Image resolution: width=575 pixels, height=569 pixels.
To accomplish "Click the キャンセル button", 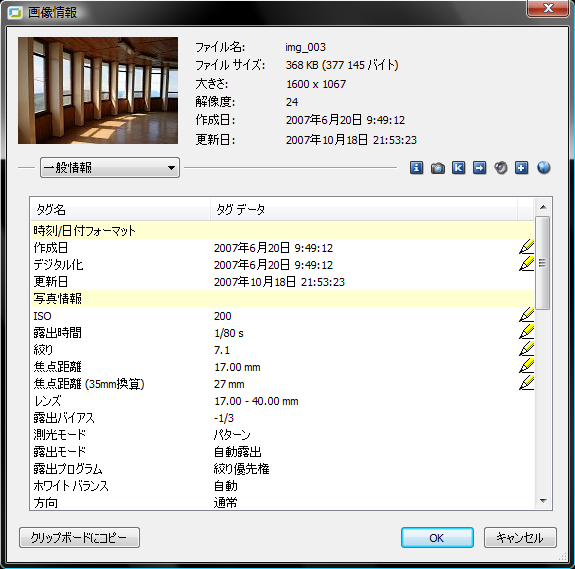I will (x=520, y=538).
